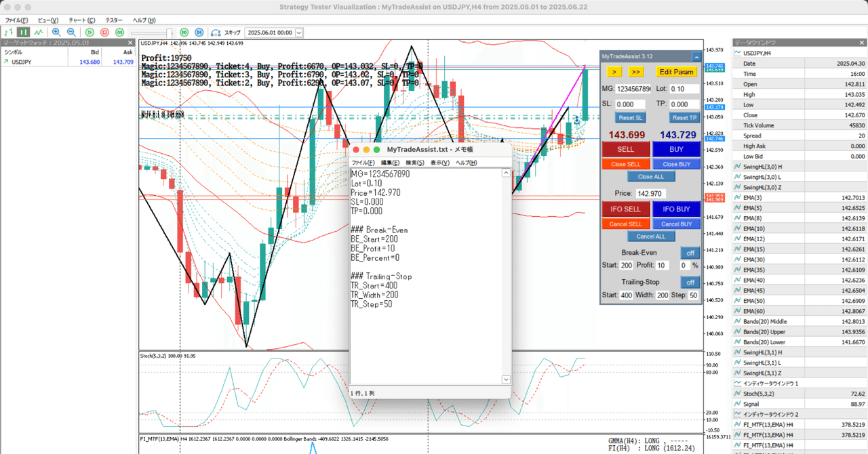Select the bar chart type icon
868x454 pixels.
(9, 32)
